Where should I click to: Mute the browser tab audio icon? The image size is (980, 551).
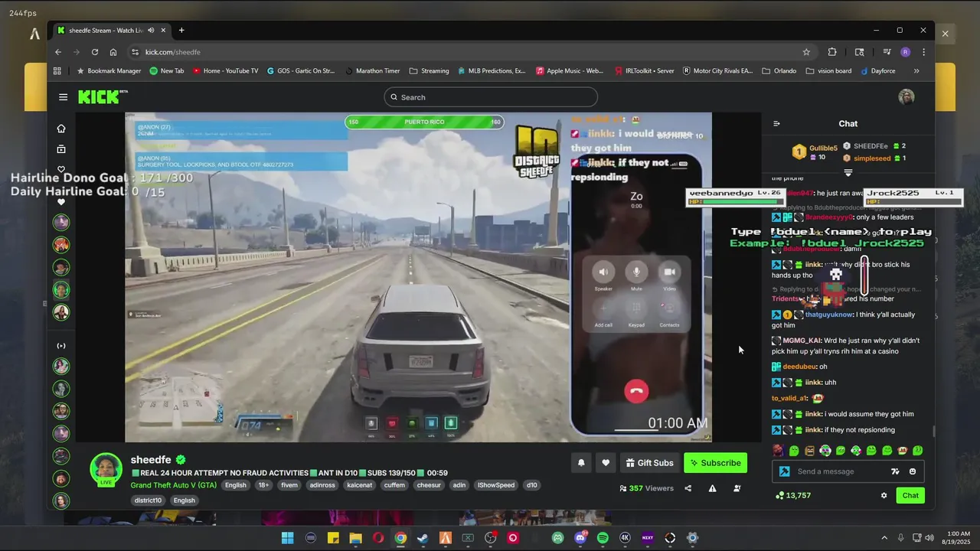pyautogui.click(x=151, y=31)
